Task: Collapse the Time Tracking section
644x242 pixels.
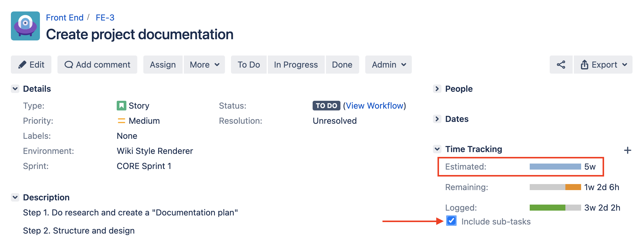Action: (437, 149)
